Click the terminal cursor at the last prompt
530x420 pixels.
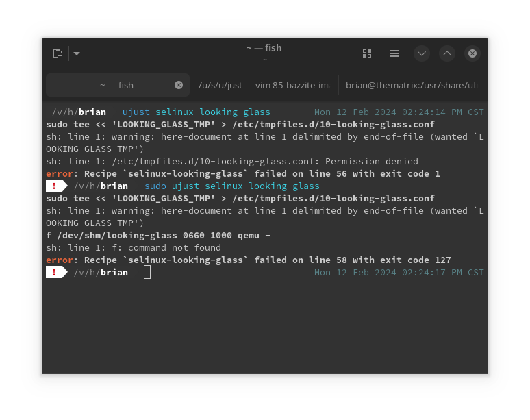click(147, 273)
